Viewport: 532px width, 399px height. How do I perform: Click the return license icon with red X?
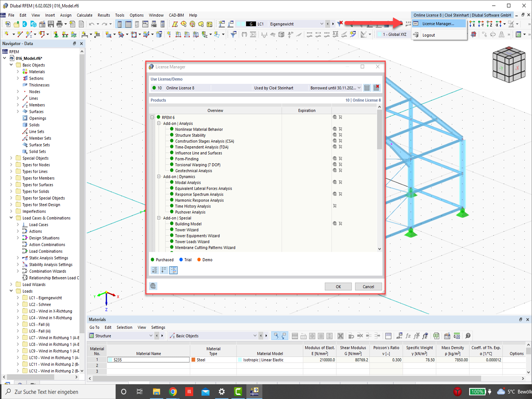coord(376,88)
